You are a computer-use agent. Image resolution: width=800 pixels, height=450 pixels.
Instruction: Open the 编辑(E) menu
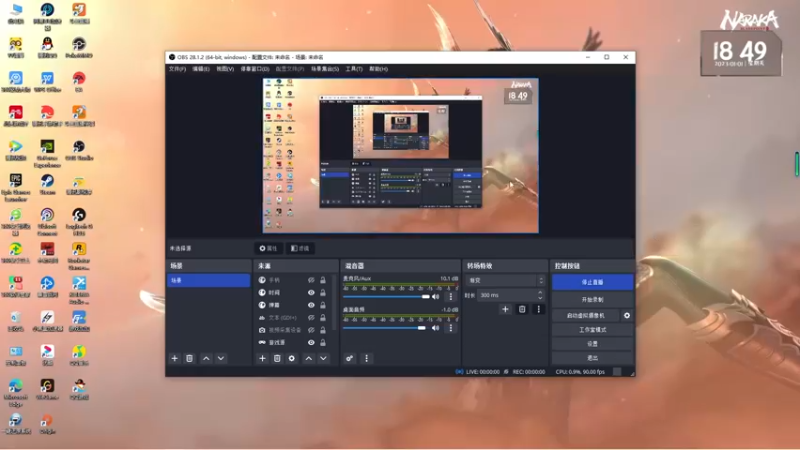[x=201, y=69]
